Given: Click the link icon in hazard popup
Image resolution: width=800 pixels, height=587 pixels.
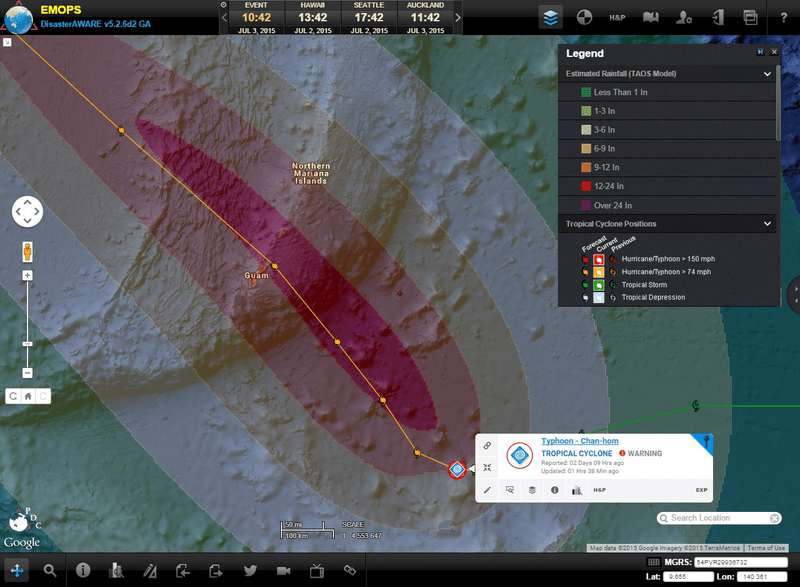Looking at the screenshot, I should [x=487, y=445].
